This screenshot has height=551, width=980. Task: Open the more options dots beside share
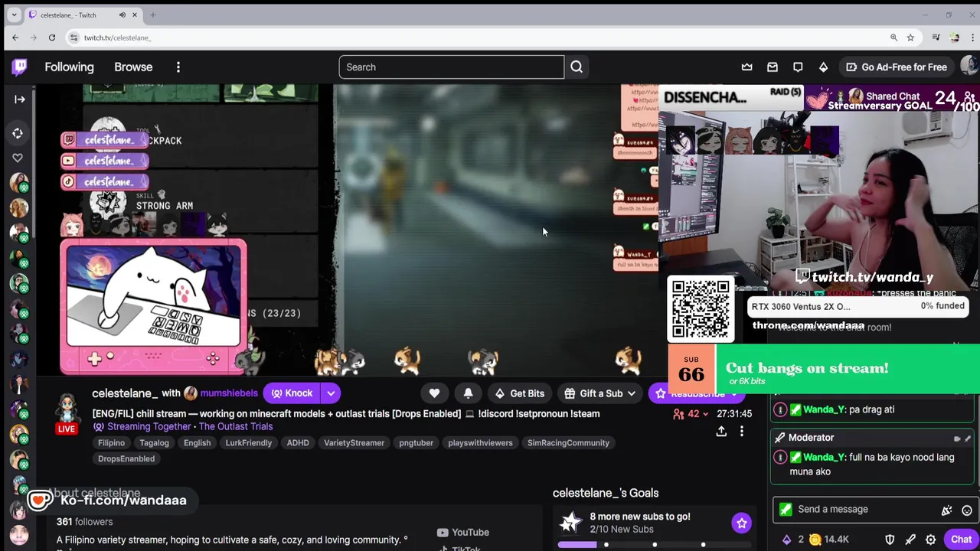pos(741,432)
